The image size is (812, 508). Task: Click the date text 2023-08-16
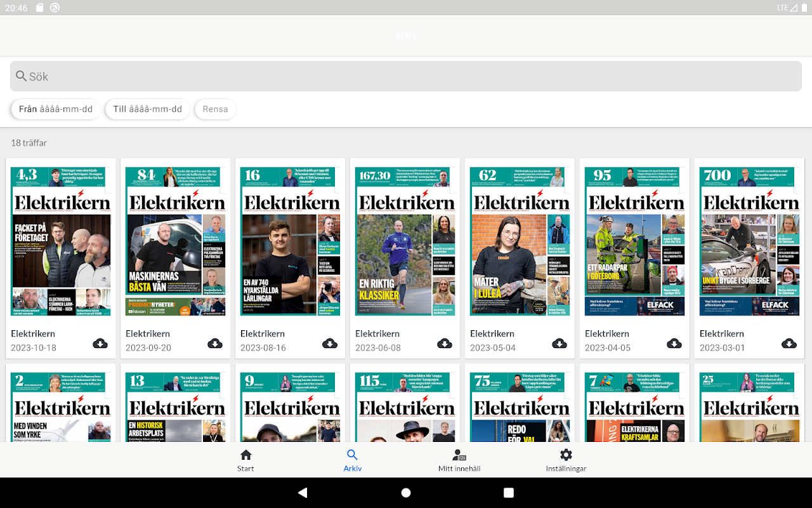(263, 348)
